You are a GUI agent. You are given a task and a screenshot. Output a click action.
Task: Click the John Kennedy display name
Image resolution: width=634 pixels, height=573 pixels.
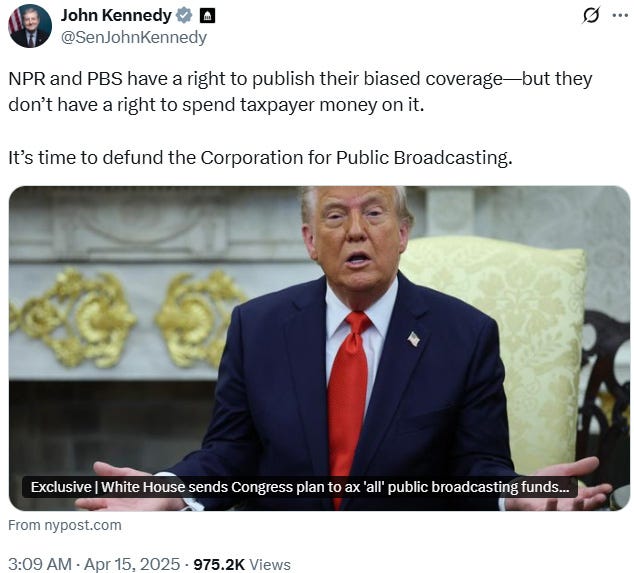(x=116, y=15)
